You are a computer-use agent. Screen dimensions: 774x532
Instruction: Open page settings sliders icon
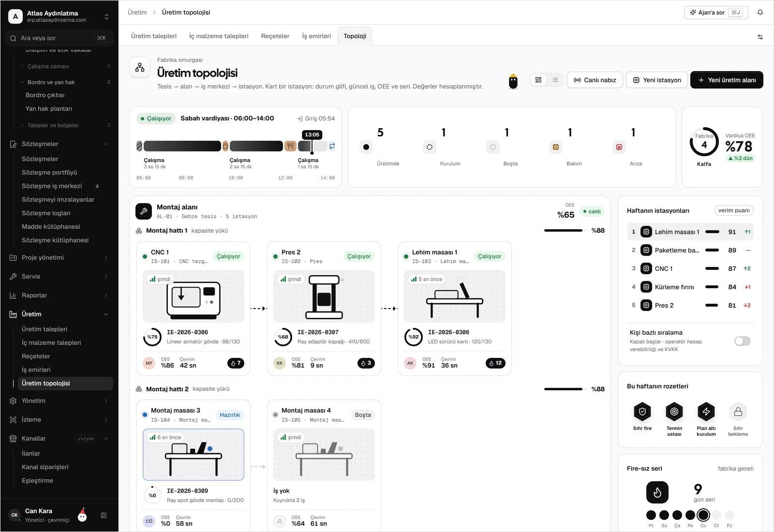(760, 37)
